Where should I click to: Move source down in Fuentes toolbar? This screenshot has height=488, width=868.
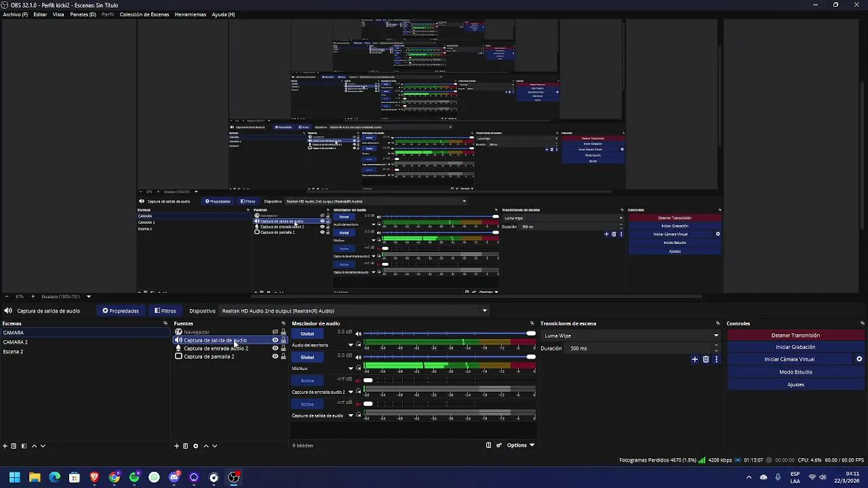pos(215,446)
